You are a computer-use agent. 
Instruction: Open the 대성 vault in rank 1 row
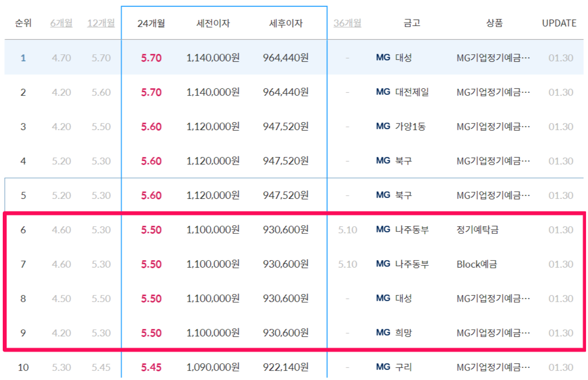click(403, 58)
